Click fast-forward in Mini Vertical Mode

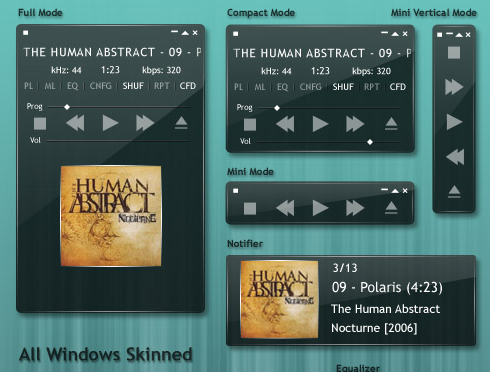coord(454,87)
